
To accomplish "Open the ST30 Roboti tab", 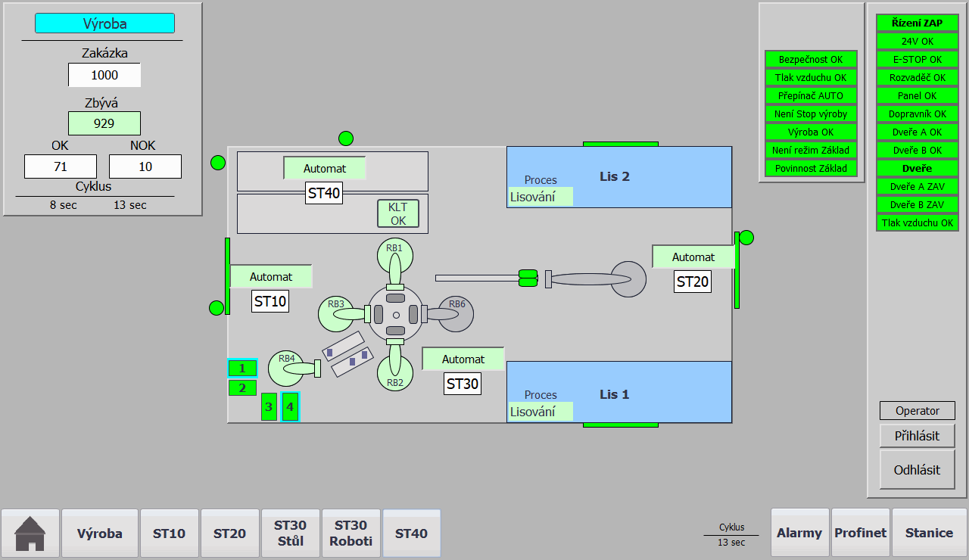I will coord(351,533).
